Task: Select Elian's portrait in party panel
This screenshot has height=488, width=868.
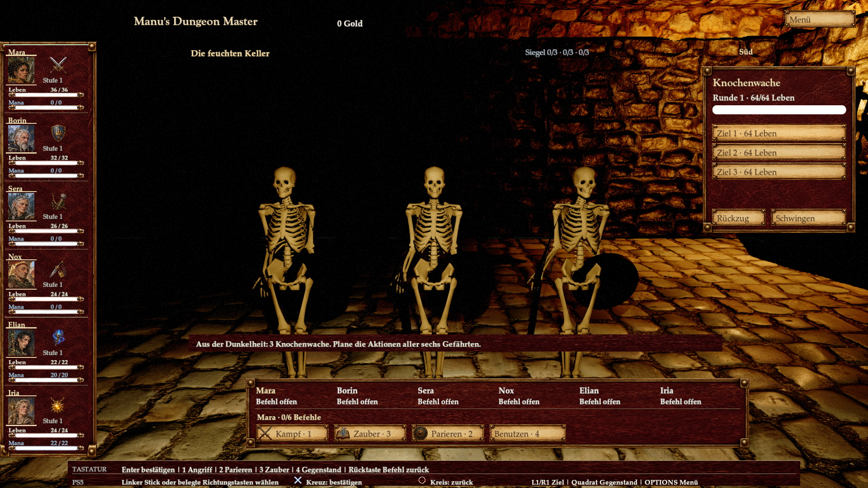Action: click(x=21, y=343)
